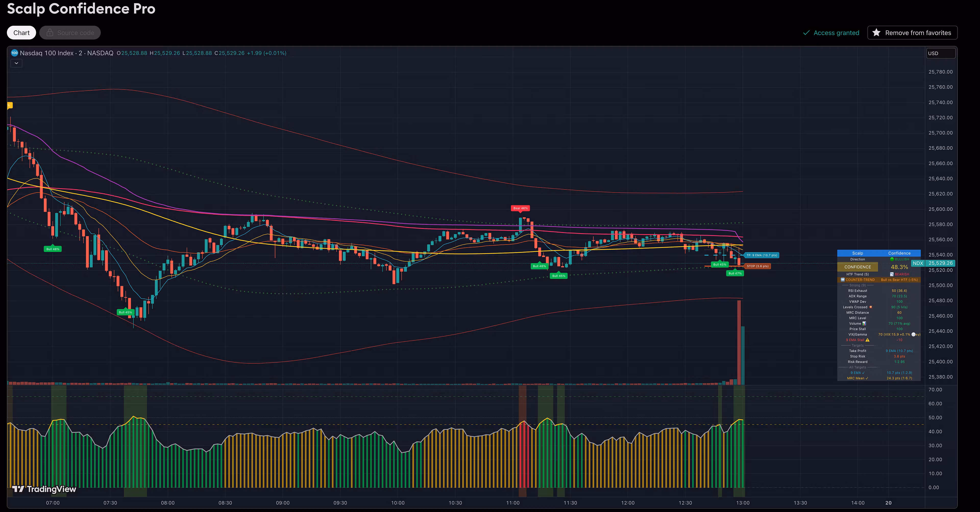Click the MRC Level row label
Viewport: 980px width, 512px height.
coord(857,318)
